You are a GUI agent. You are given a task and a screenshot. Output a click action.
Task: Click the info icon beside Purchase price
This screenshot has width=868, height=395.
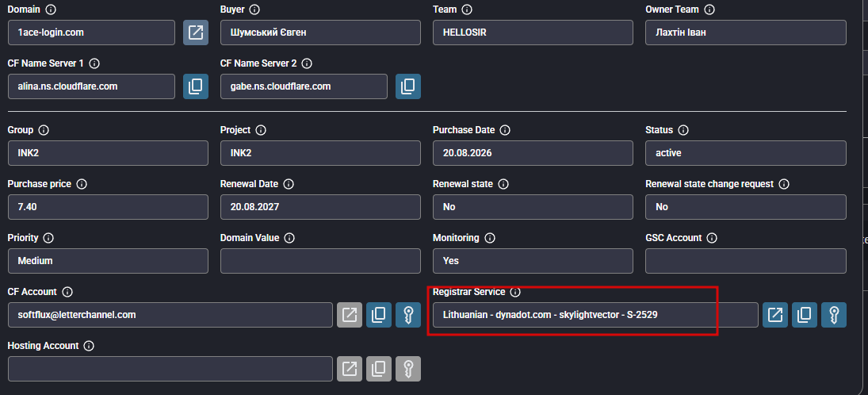point(82,184)
